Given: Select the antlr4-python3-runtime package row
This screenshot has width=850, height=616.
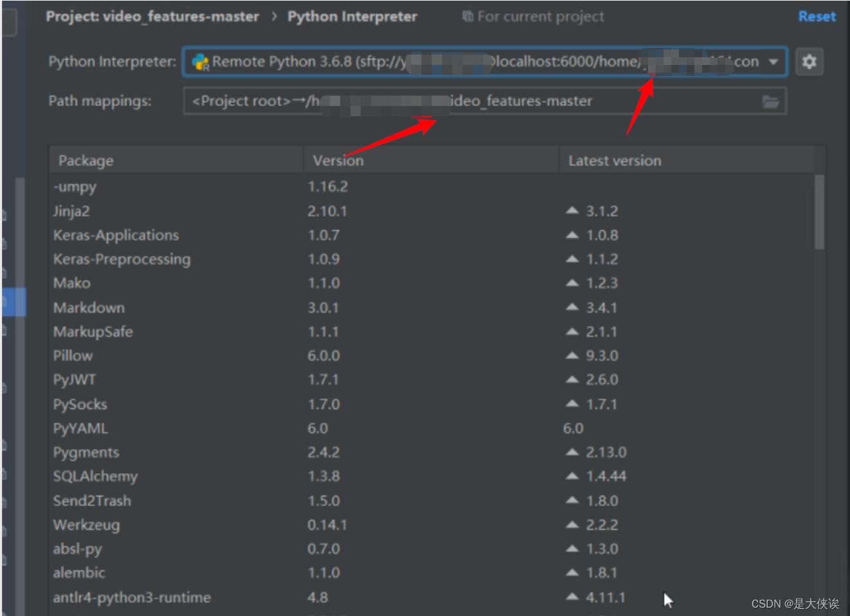Looking at the screenshot, I should point(432,597).
